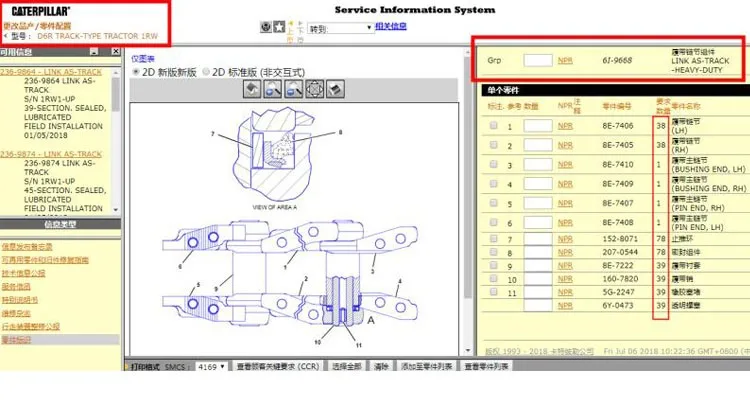Click quantity field for part 8E-7409
The height and width of the screenshot is (400, 750).
tap(538, 184)
